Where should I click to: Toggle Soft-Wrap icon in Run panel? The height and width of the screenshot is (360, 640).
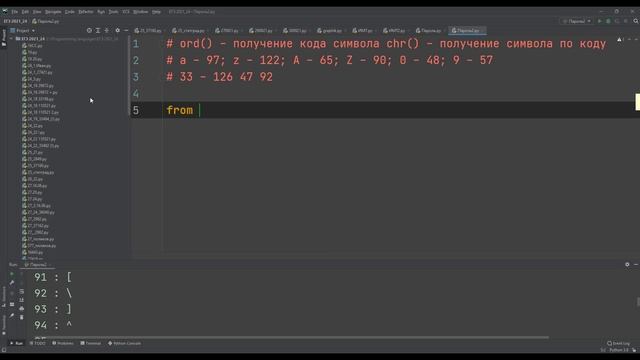(x=22, y=291)
